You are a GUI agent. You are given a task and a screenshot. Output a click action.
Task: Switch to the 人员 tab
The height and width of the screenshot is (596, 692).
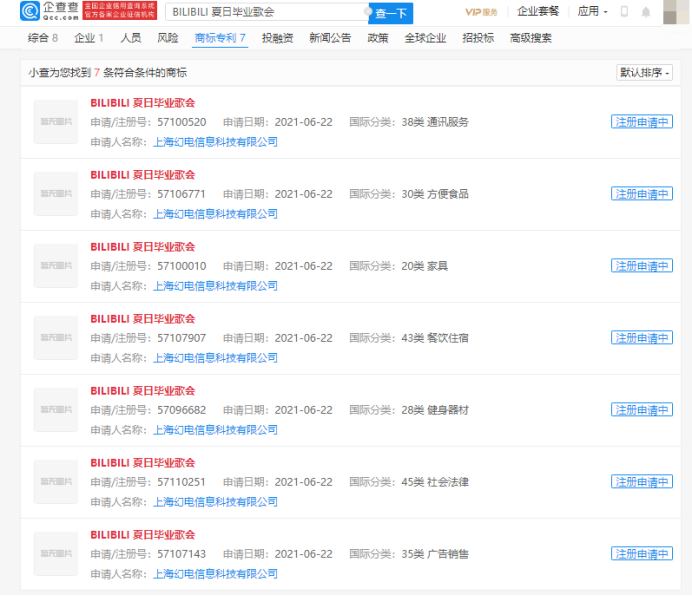point(131,38)
